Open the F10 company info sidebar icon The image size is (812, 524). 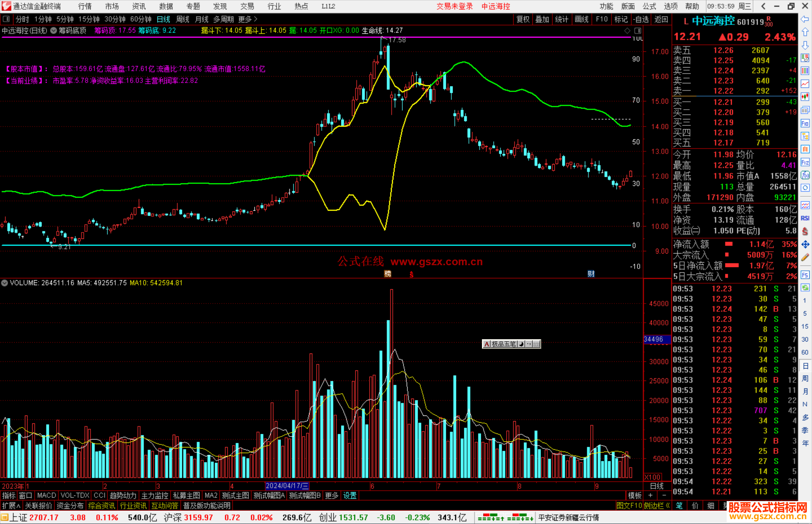pyautogui.click(x=805, y=123)
